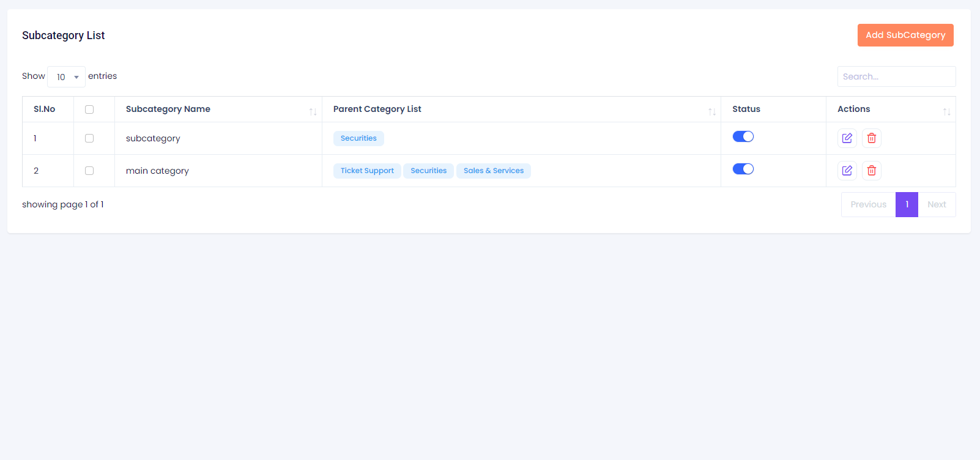This screenshot has height=460, width=980.
Task: Focus the Search input field
Action: 896,76
